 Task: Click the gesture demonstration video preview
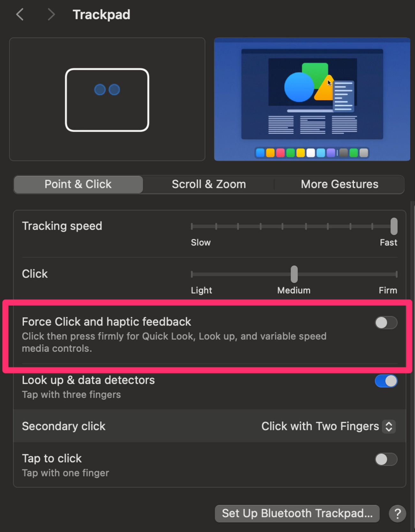(x=312, y=99)
